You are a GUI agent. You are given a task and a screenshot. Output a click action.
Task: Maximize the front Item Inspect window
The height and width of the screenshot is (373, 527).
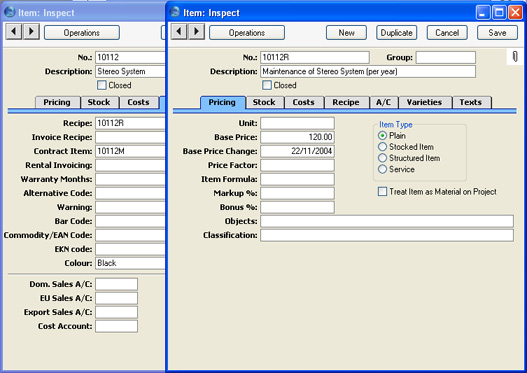tap(499, 12)
